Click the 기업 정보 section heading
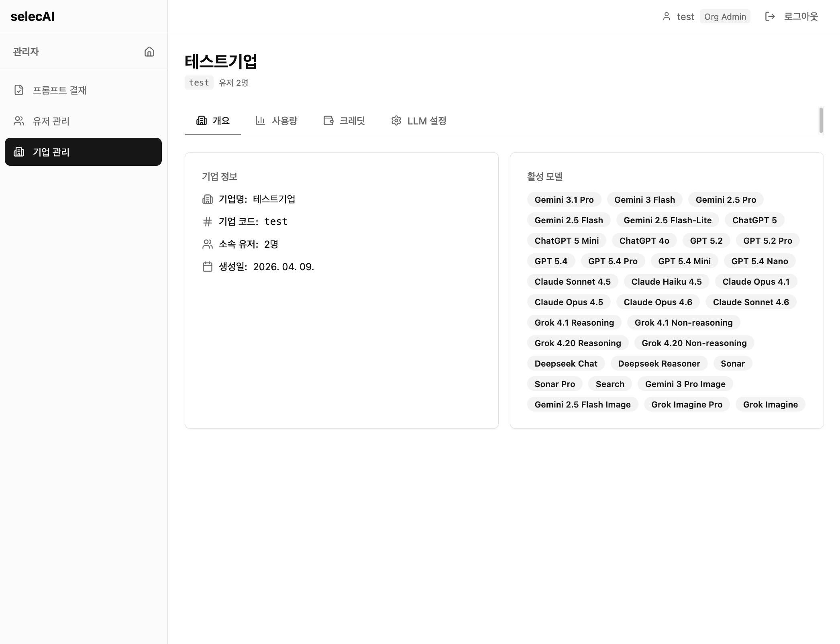 click(x=220, y=176)
